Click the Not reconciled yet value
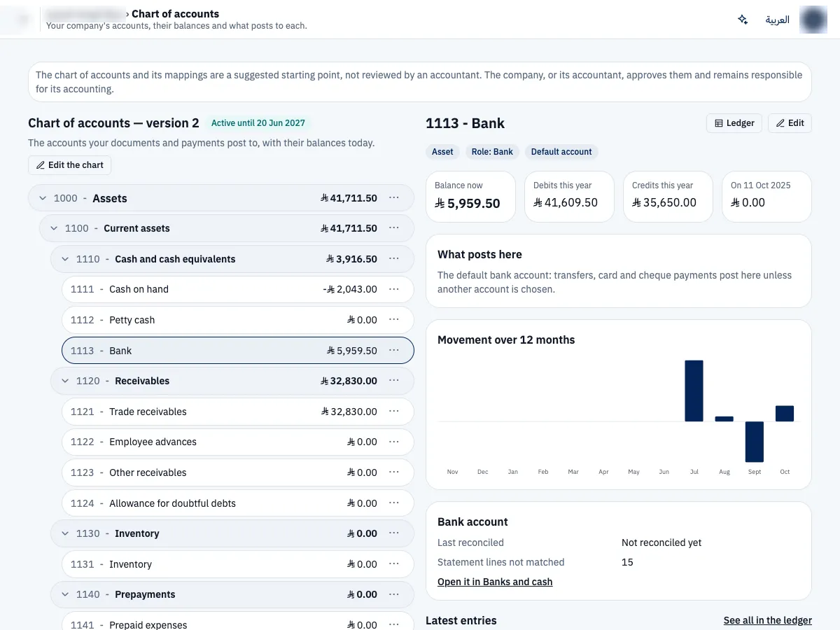Viewport: 840px width, 630px height. [661, 542]
